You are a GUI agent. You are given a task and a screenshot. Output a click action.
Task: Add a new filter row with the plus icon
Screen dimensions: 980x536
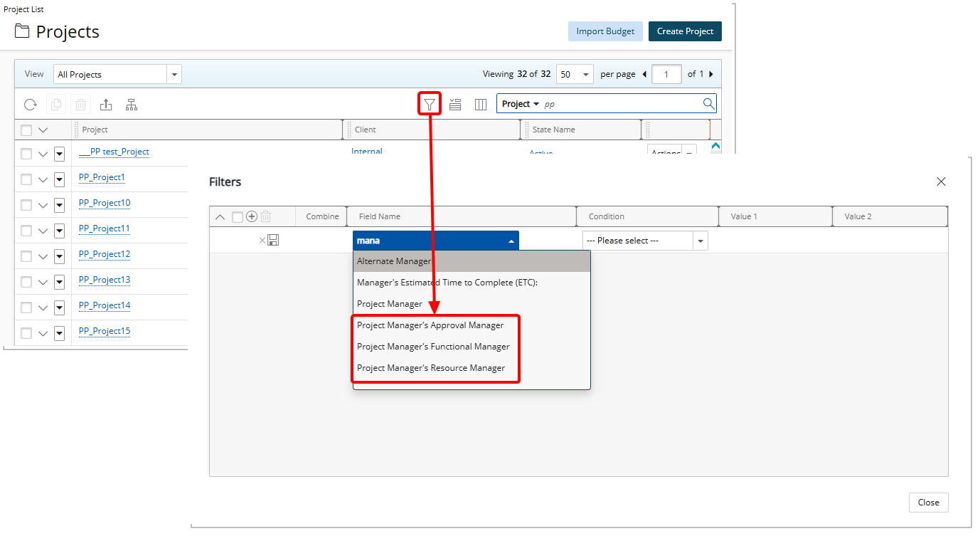point(251,216)
